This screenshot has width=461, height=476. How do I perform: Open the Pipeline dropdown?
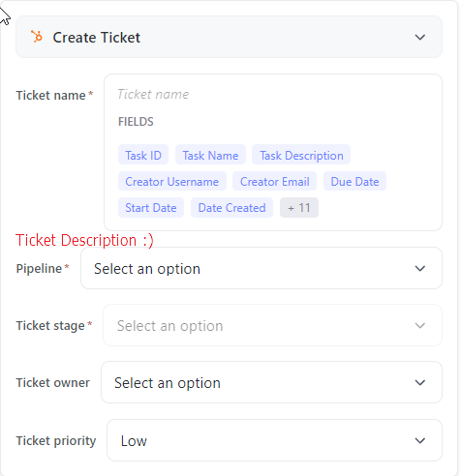pos(261,268)
